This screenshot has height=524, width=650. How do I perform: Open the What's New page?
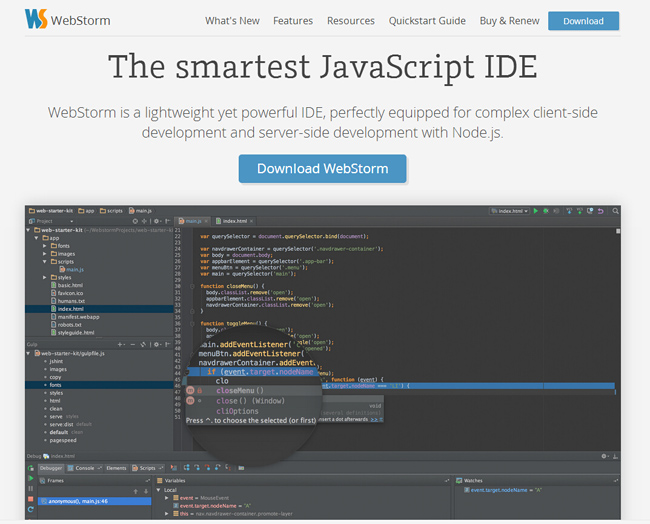[x=232, y=21]
